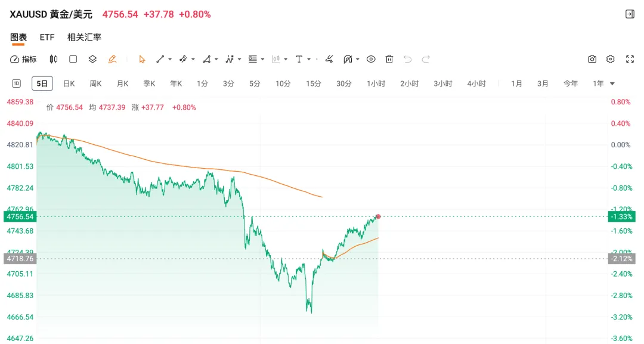Switch to candlestick chart type icon

(x=54, y=59)
